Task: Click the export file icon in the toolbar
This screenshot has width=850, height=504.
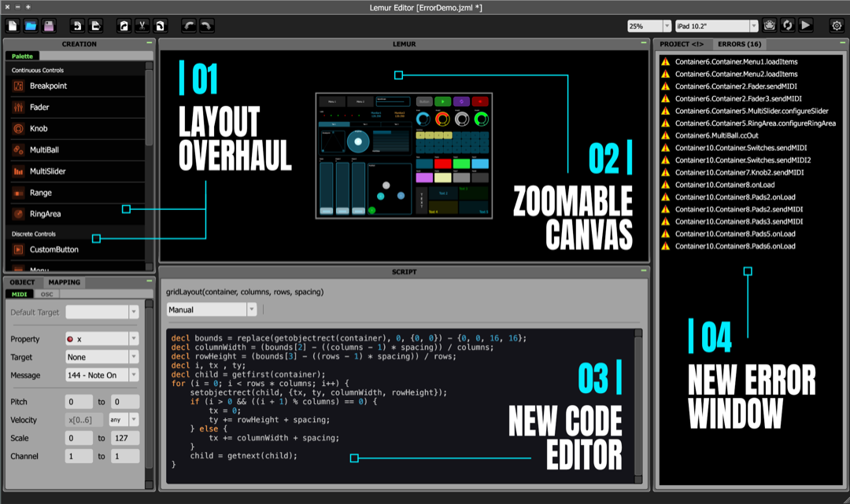Action: (95, 25)
